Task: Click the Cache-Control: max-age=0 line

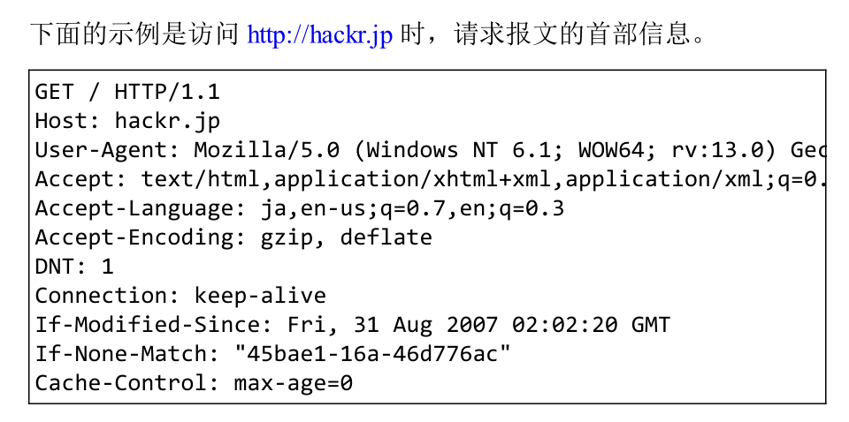Action: [x=194, y=384]
